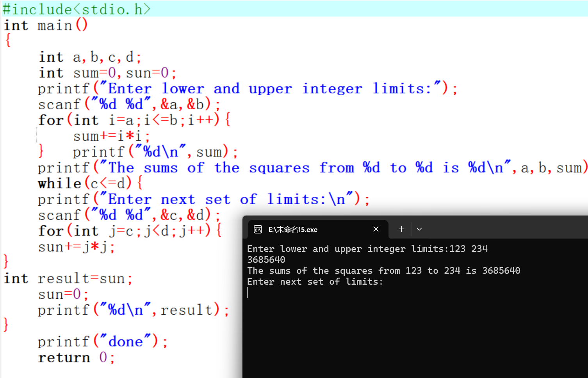This screenshot has width=588, height=378.
Task: Select the E:\未命名15.exe terminal tab
Action: (x=318, y=229)
